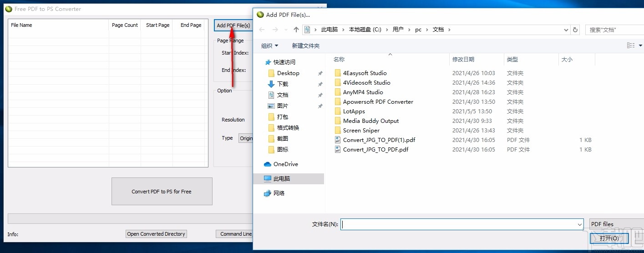
Task: Click the conversion progress bar in converter
Action: (x=130, y=218)
